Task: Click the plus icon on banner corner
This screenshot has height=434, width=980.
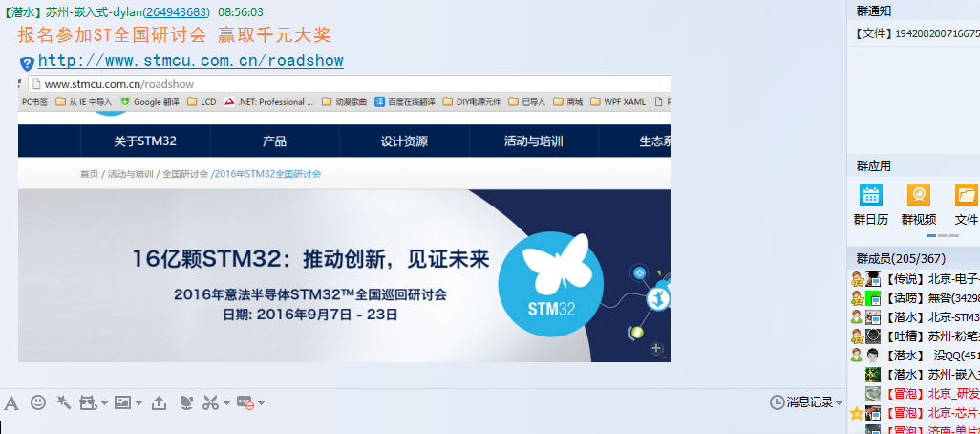Action: [656, 348]
